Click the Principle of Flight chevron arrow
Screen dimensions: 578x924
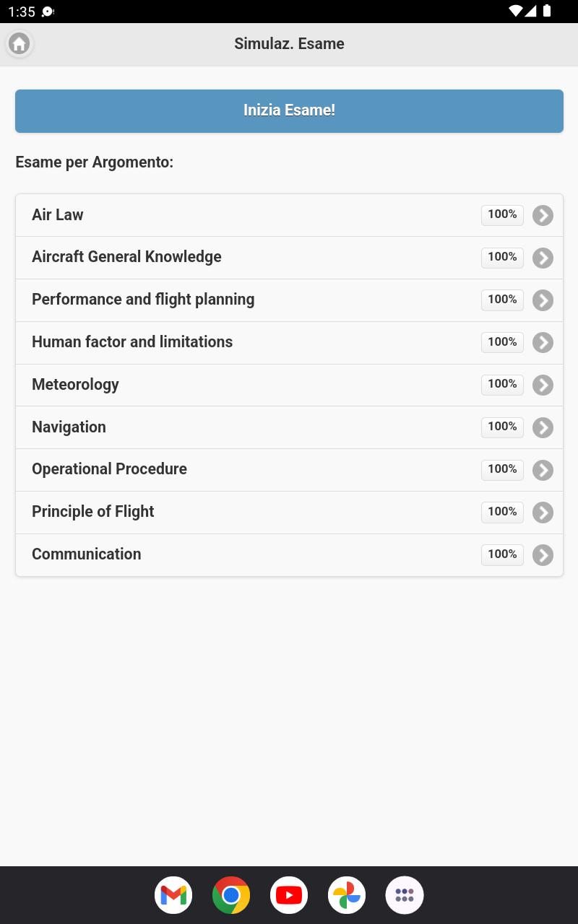(x=543, y=513)
